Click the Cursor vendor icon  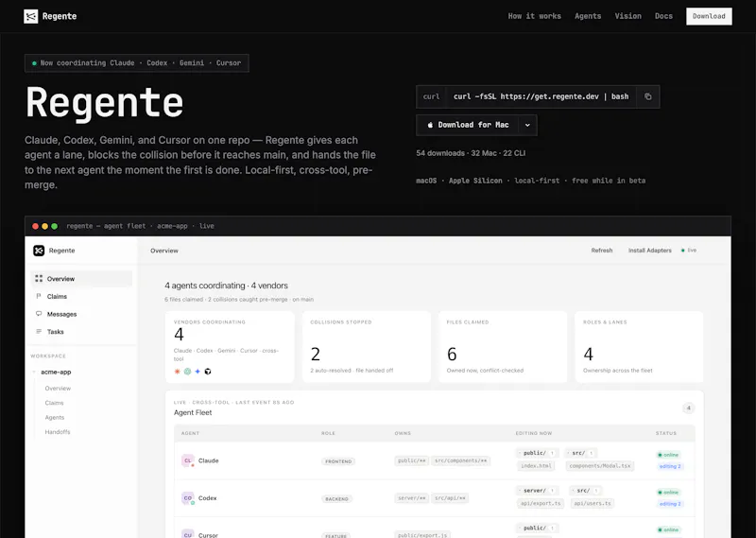[x=208, y=372]
